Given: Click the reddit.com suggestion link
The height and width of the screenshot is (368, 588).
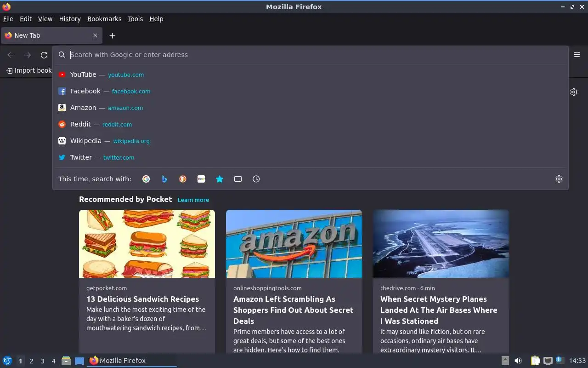Looking at the screenshot, I should (x=117, y=124).
